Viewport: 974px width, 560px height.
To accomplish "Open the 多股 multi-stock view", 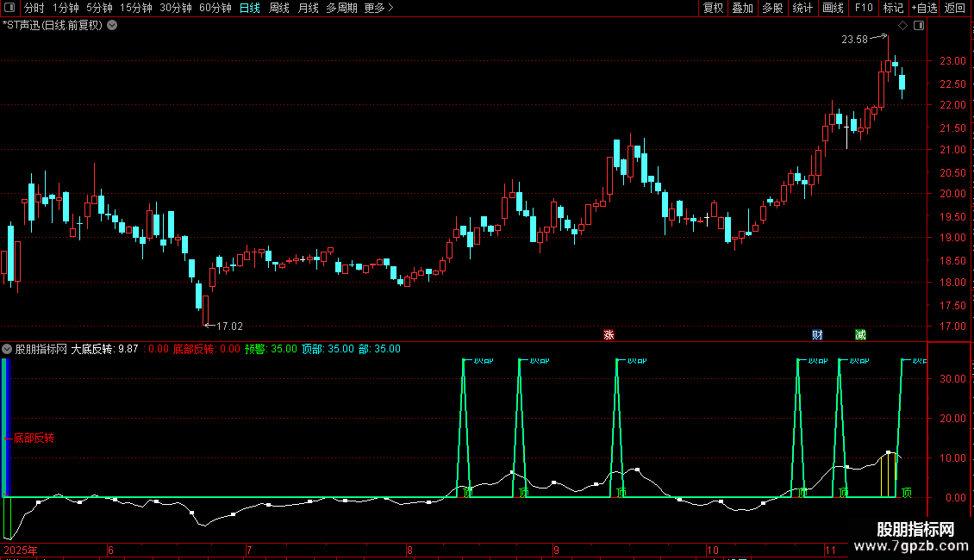I will (x=772, y=8).
